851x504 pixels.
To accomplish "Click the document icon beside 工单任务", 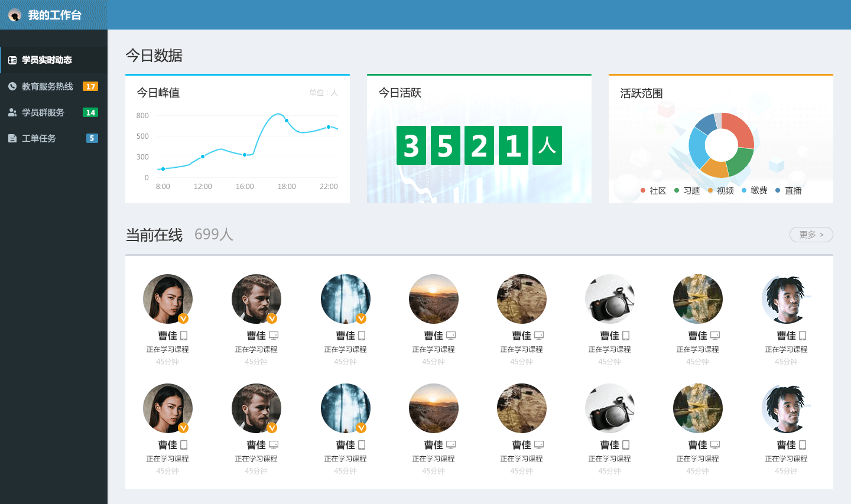I will tap(12, 138).
